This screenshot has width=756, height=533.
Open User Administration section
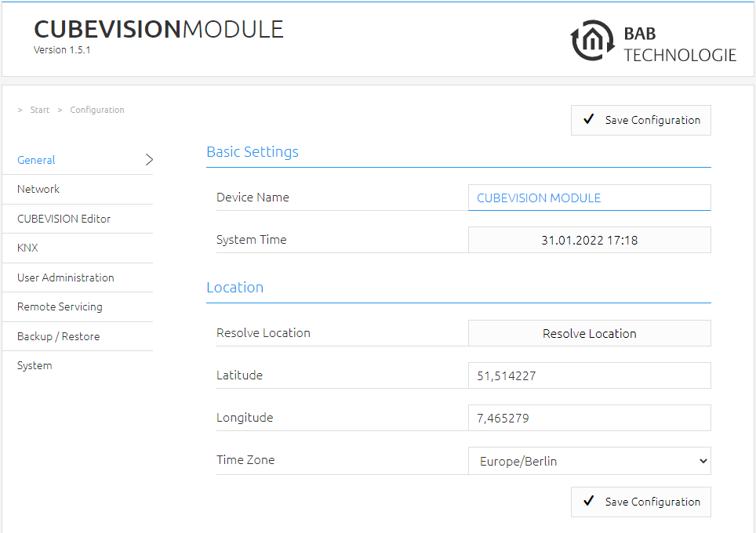click(x=78, y=277)
